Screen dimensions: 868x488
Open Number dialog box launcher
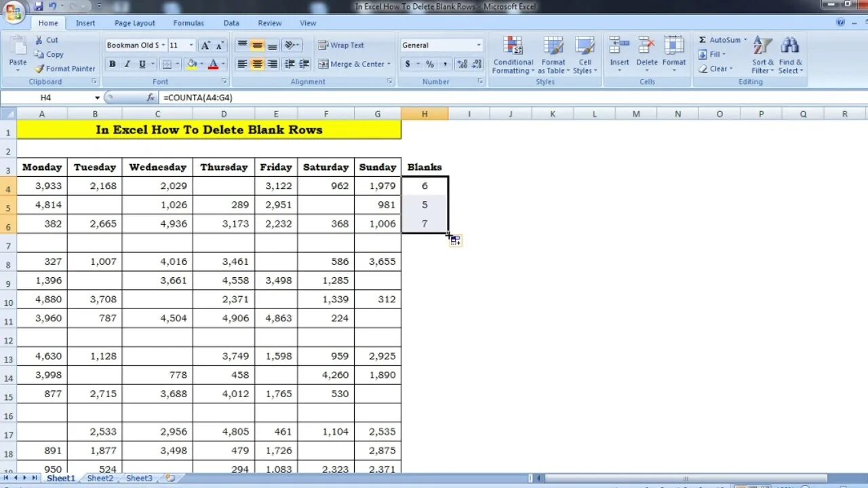pyautogui.click(x=480, y=81)
